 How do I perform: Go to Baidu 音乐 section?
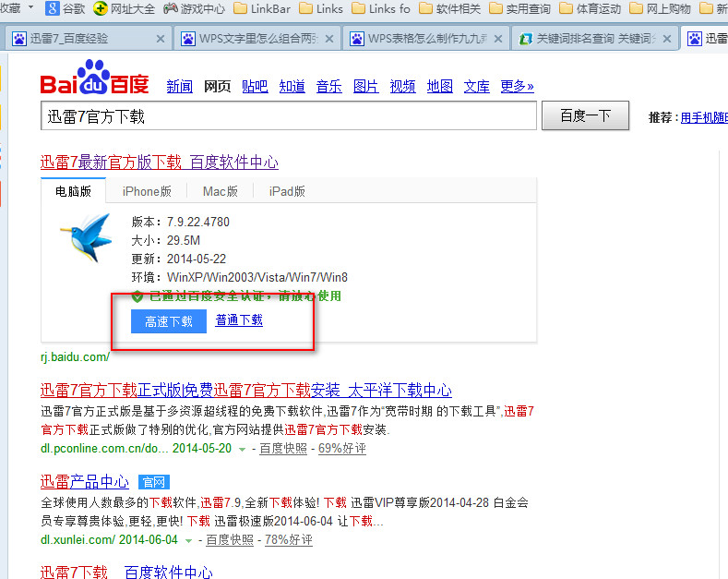pyautogui.click(x=328, y=86)
